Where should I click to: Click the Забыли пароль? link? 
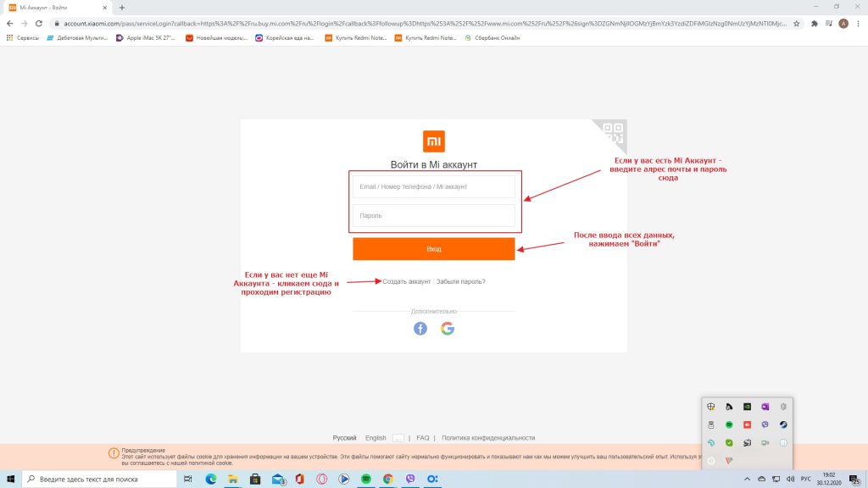point(461,281)
